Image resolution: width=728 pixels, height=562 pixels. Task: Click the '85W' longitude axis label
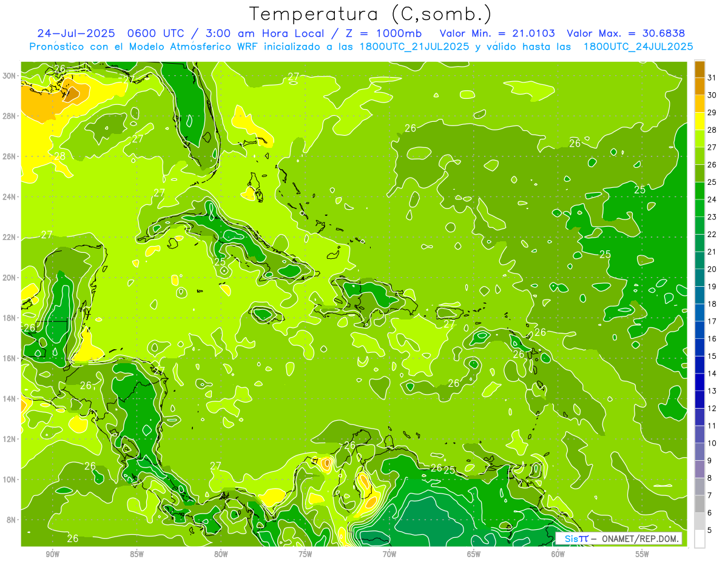[136, 554]
